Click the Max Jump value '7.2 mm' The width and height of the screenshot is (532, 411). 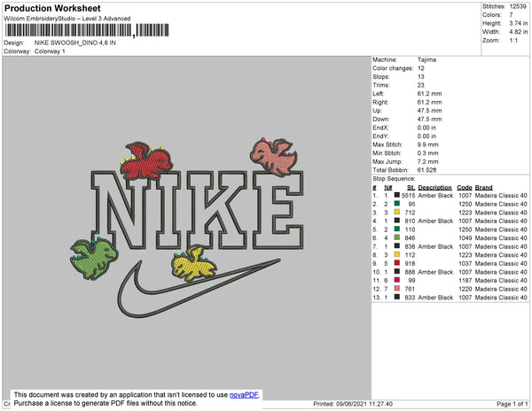(x=428, y=161)
